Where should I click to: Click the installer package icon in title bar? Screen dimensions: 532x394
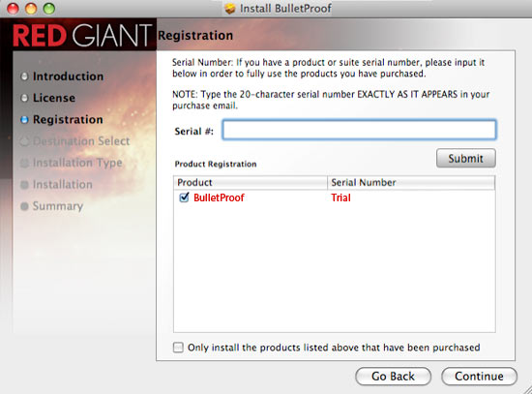230,9
